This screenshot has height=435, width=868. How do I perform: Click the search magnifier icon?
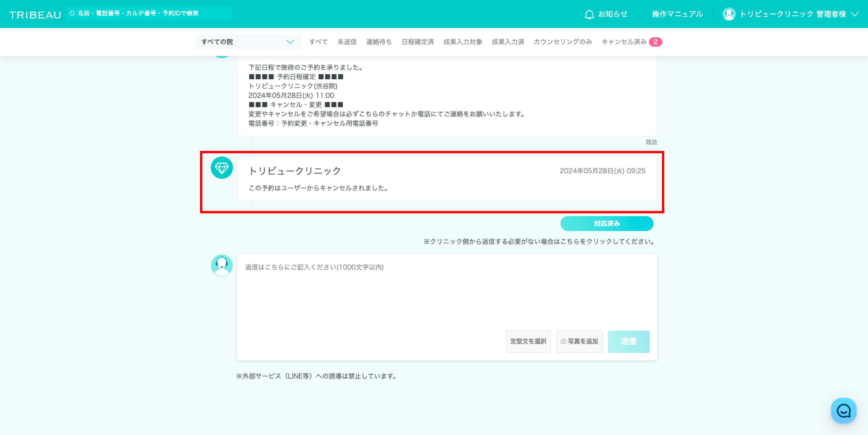click(72, 14)
